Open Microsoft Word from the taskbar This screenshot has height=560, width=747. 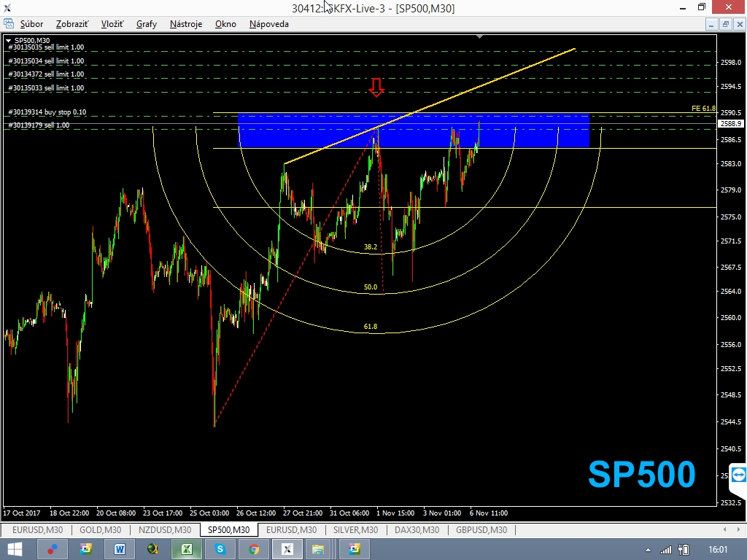click(119, 550)
